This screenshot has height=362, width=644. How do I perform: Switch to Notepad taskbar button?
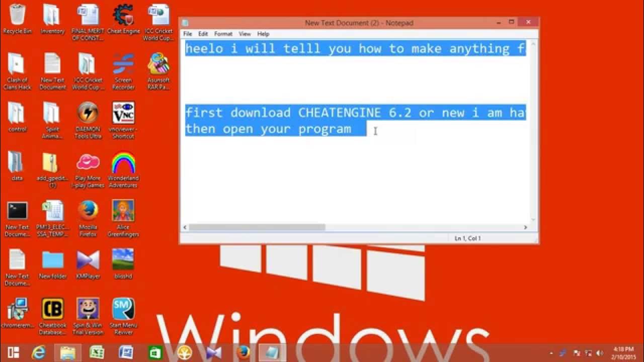click(273, 352)
